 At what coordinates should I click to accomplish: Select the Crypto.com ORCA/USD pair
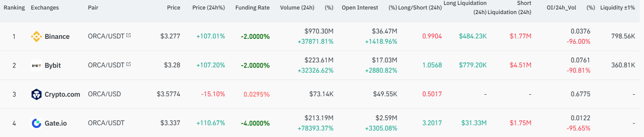tap(104, 94)
